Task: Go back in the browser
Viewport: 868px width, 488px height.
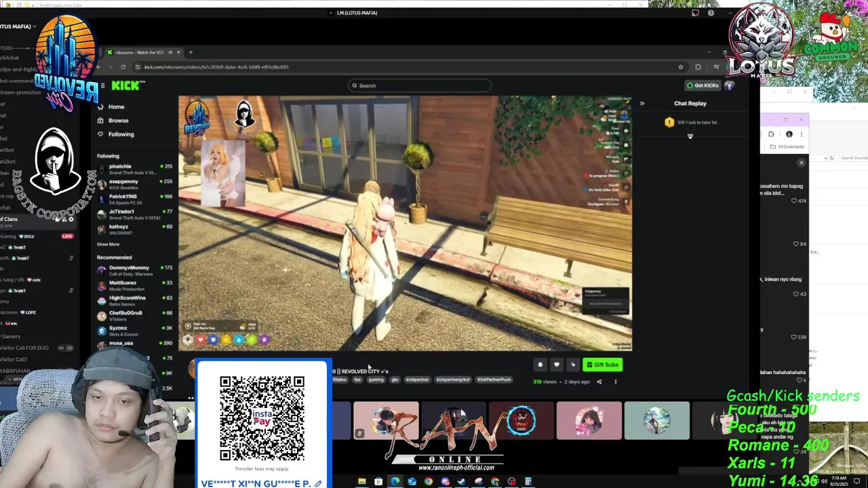Action: [x=98, y=66]
